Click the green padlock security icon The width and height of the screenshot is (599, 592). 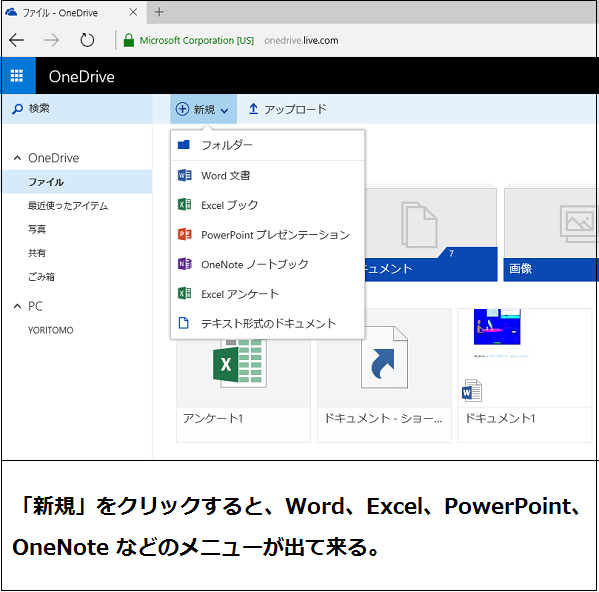click(129, 40)
